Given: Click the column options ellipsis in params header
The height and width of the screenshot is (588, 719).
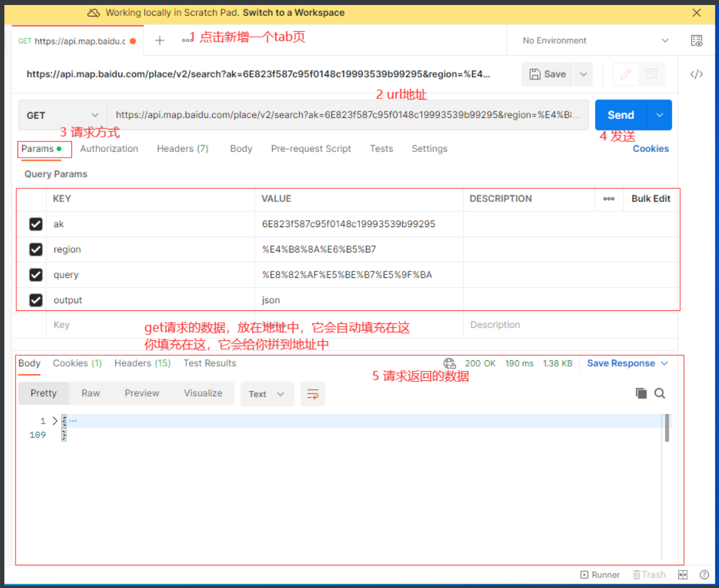Looking at the screenshot, I should pyautogui.click(x=608, y=198).
